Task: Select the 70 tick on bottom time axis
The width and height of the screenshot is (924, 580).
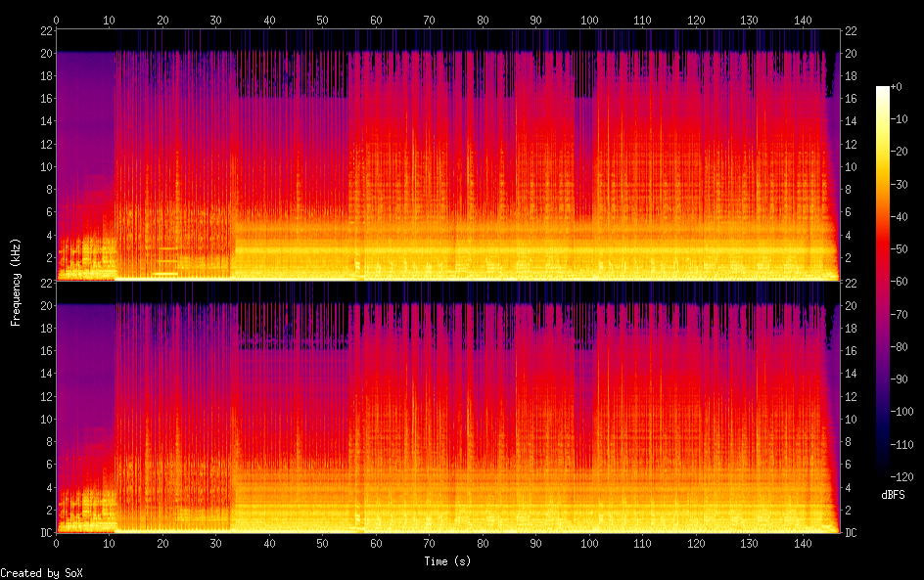Action: click(x=429, y=543)
